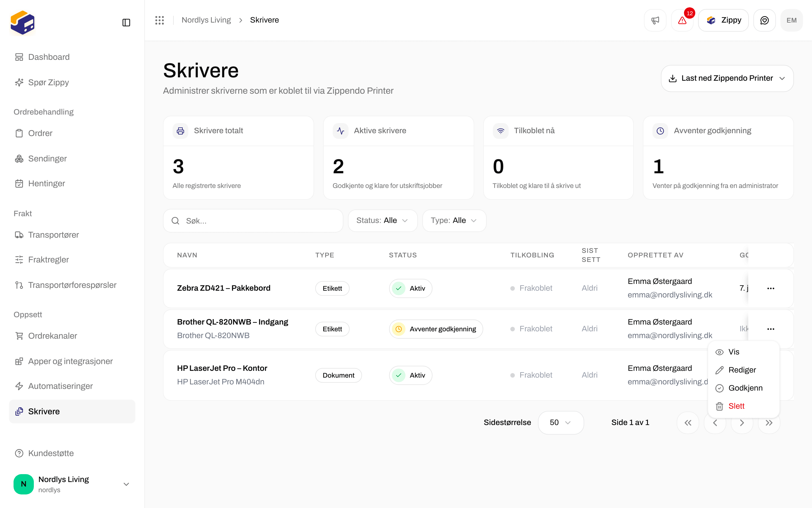Screen dimensions: 812x508
Task: Select Rediger in the context menu
Action: [743, 370]
